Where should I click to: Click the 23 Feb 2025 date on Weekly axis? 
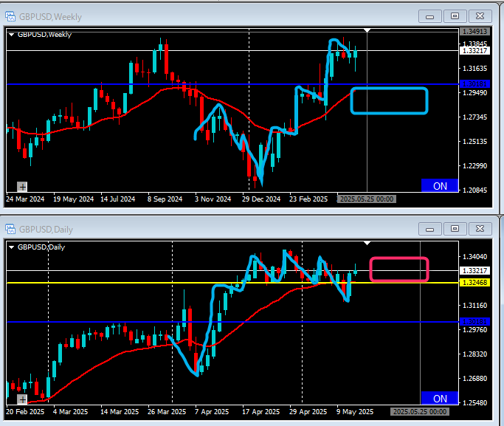pos(308,199)
